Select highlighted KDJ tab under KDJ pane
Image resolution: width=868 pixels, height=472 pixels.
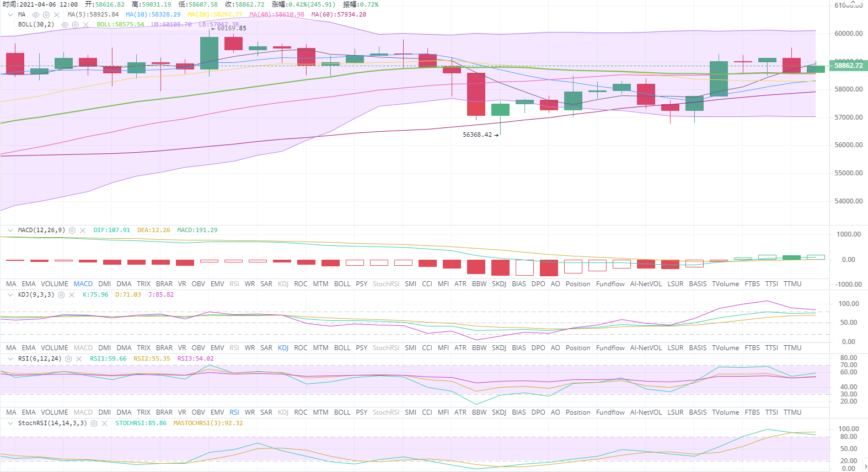point(283,348)
